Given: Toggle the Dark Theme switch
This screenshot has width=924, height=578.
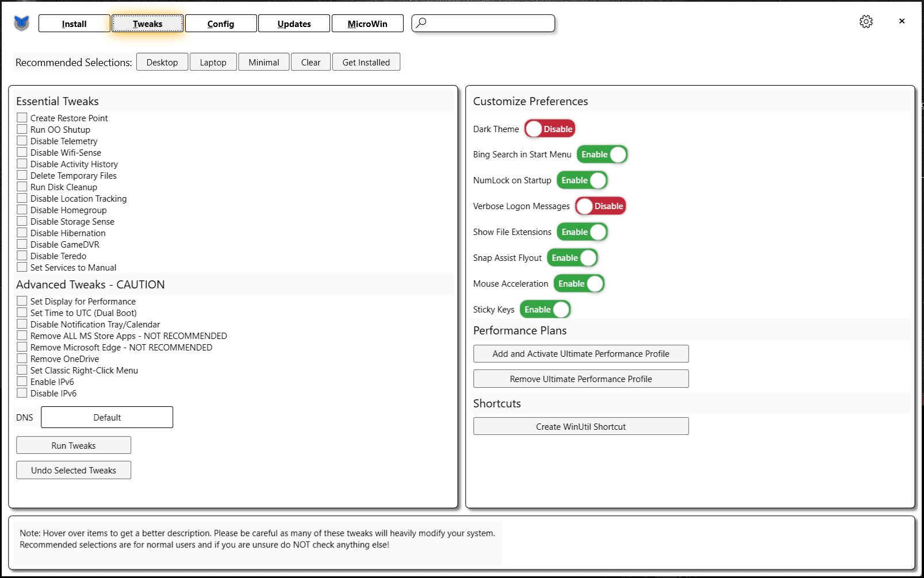Looking at the screenshot, I should 550,129.
